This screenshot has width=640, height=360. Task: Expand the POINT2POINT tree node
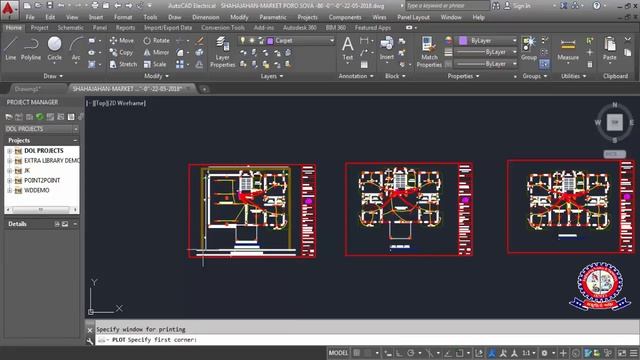click(x=9, y=180)
